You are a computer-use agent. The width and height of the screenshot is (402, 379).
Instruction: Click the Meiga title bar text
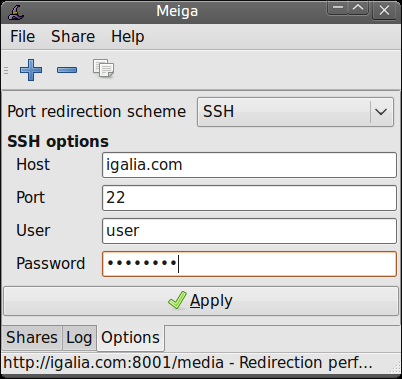(x=177, y=11)
